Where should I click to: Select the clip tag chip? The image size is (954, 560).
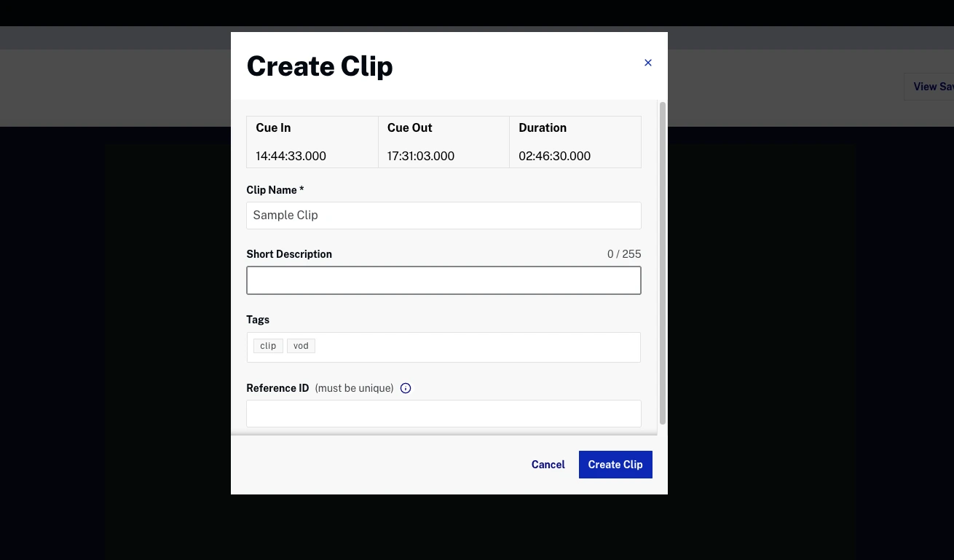(268, 346)
